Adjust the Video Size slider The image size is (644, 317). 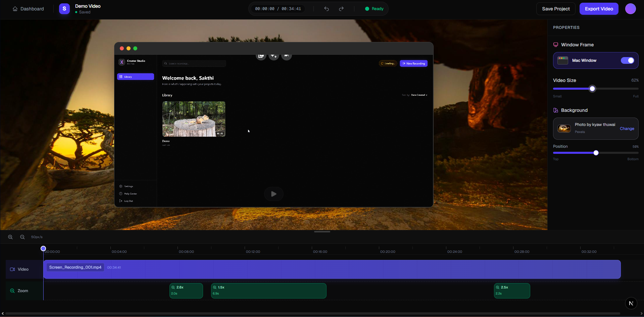click(592, 88)
